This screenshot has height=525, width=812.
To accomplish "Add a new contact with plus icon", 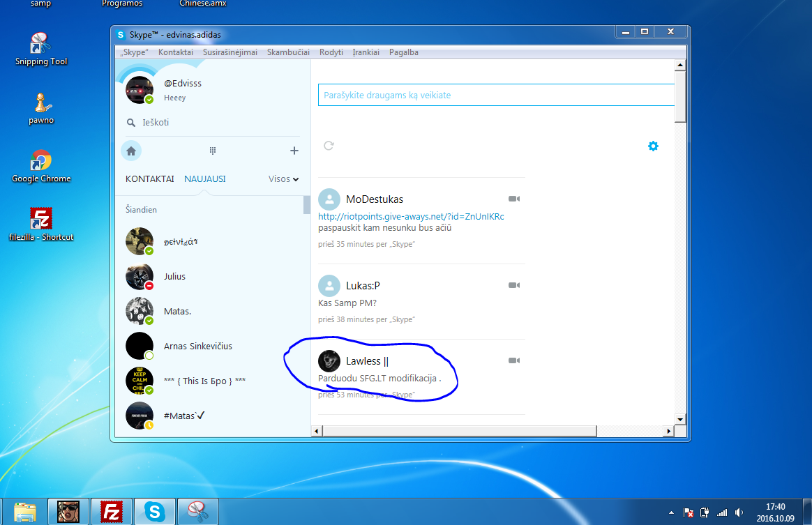I will click(x=294, y=151).
